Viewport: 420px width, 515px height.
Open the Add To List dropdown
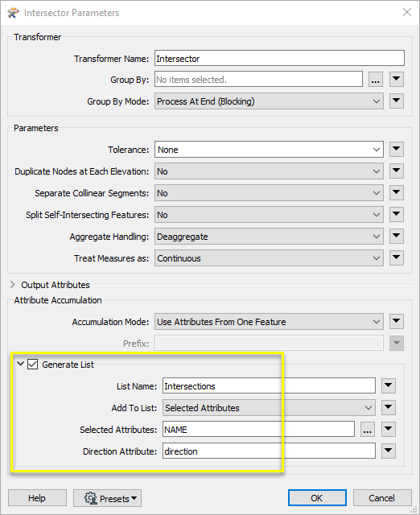[x=269, y=408]
